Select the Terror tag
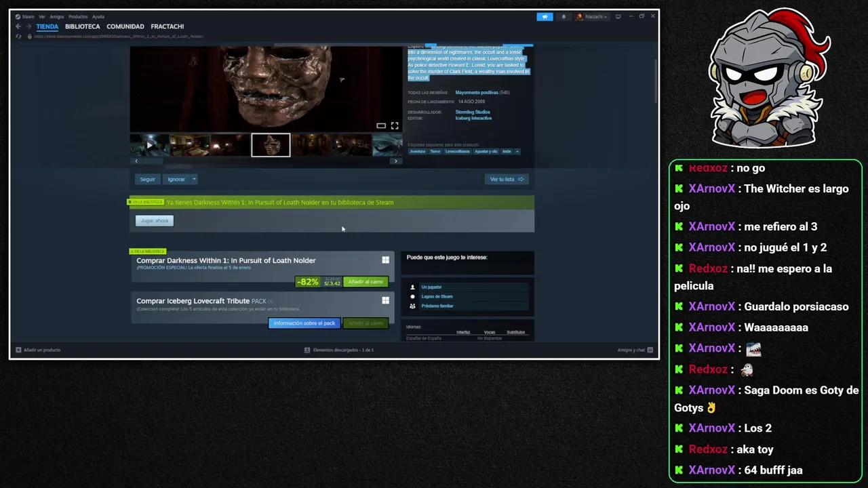868x488 pixels. [435, 151]
